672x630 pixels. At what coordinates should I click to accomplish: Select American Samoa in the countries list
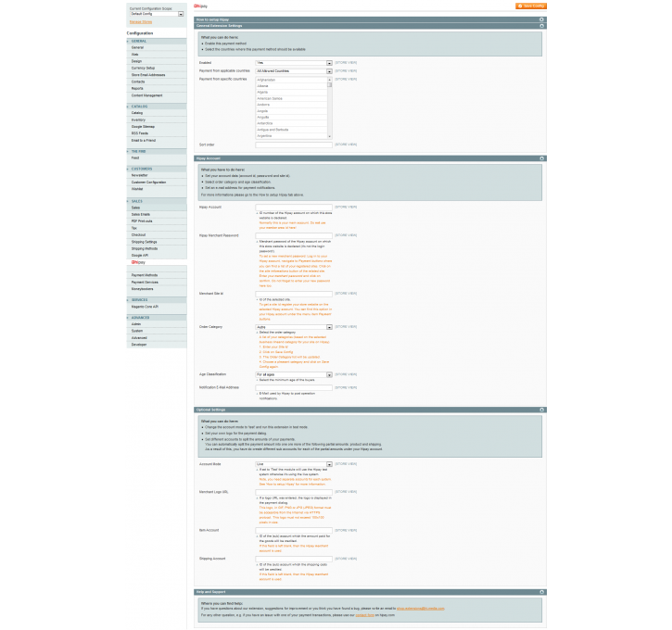(291, 98)
